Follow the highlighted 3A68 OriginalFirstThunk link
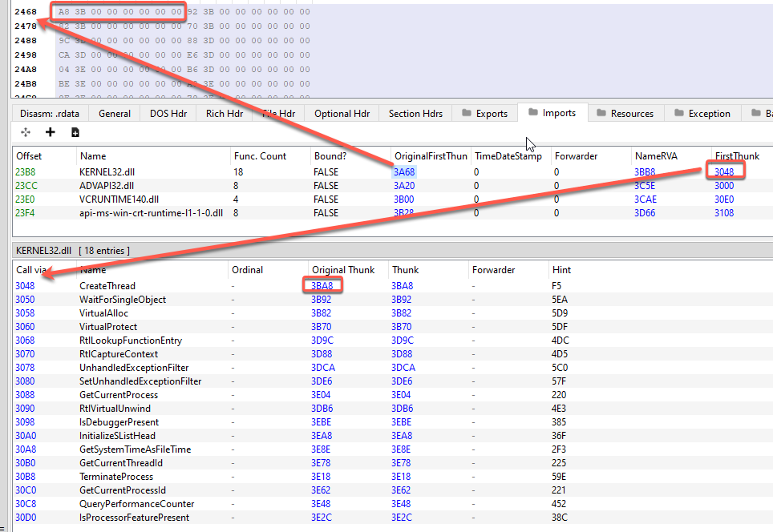The width and height of the screenshot is (773, 532). click(x=403, y=171)
